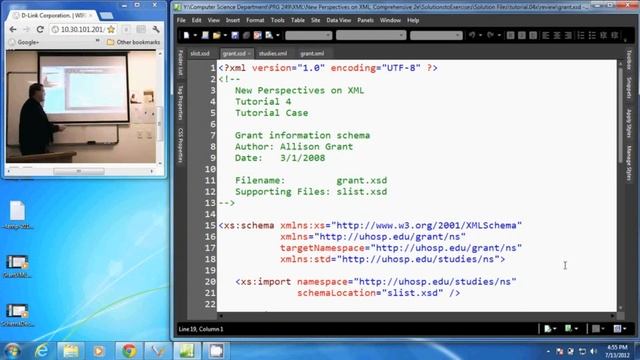Viewport: 640px width, 360px height.
Task: Open the View menu
Action: coord(213,20)
